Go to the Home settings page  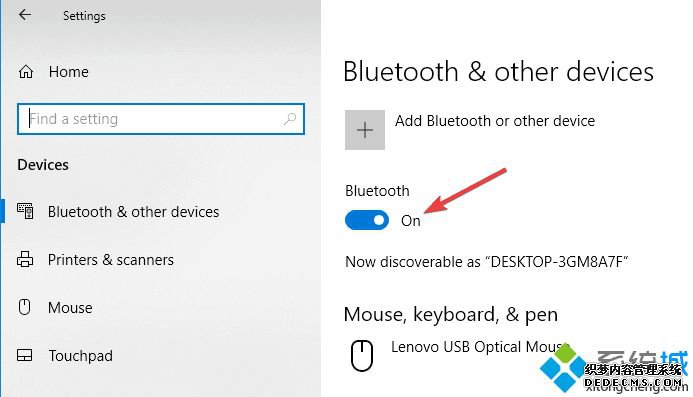click(69, 72)
